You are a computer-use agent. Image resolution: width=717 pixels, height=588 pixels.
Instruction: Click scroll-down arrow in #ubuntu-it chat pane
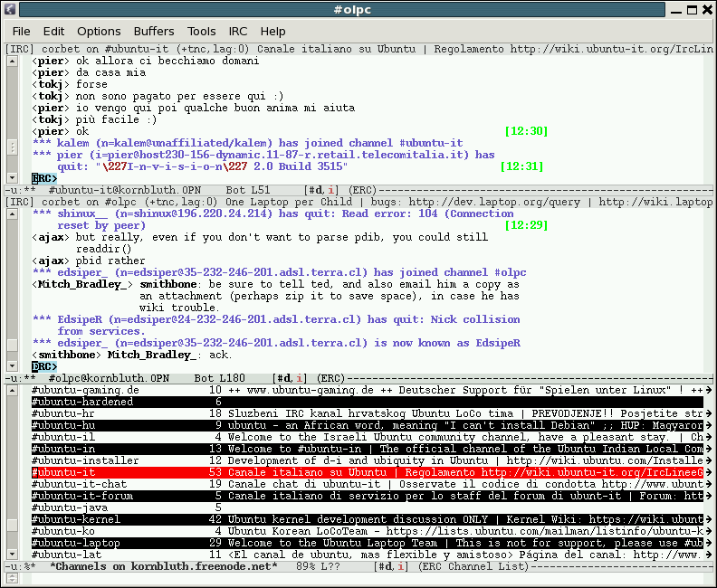tap(12, 176)
